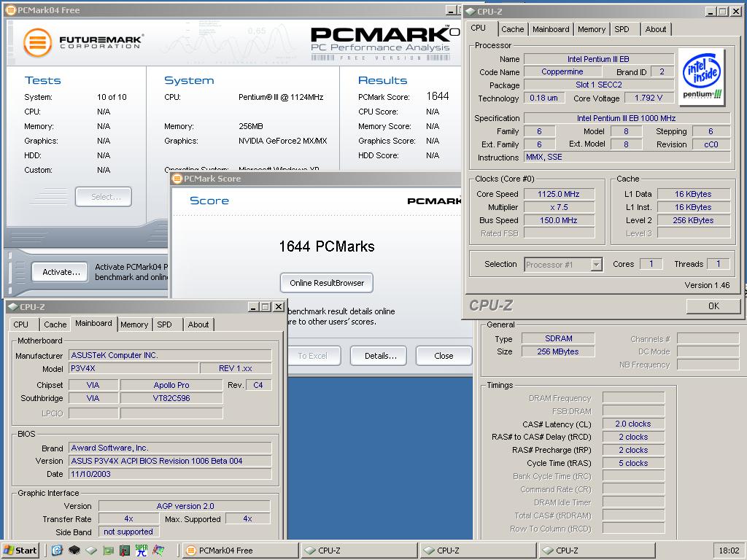This screenshot has width=747, height=560.
Task: Click the Intel Inside Pentium III logo
Action: 703,76
